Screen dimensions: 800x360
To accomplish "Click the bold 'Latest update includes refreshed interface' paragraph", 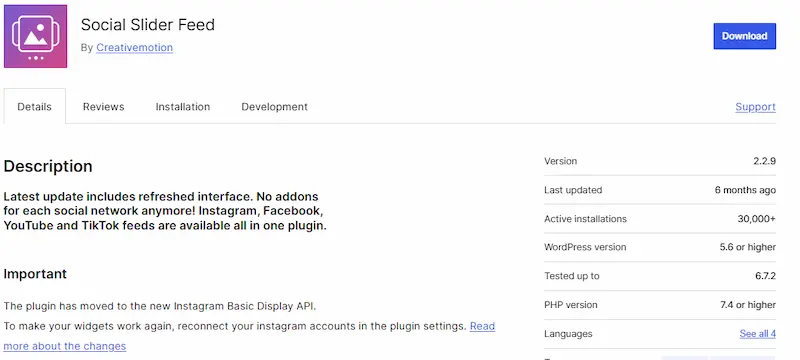I will click(165, 211).
